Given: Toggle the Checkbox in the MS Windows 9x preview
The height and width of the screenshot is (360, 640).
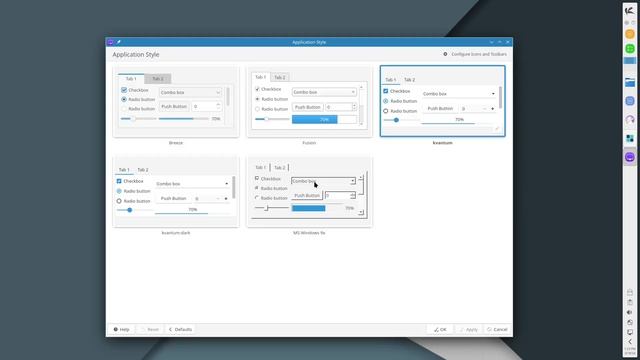Looking at the screenshot, I should click(257, 178).
